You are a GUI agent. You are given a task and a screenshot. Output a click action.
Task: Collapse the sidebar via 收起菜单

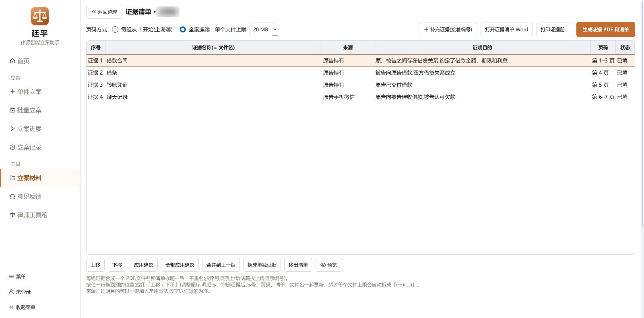point(22,307)
